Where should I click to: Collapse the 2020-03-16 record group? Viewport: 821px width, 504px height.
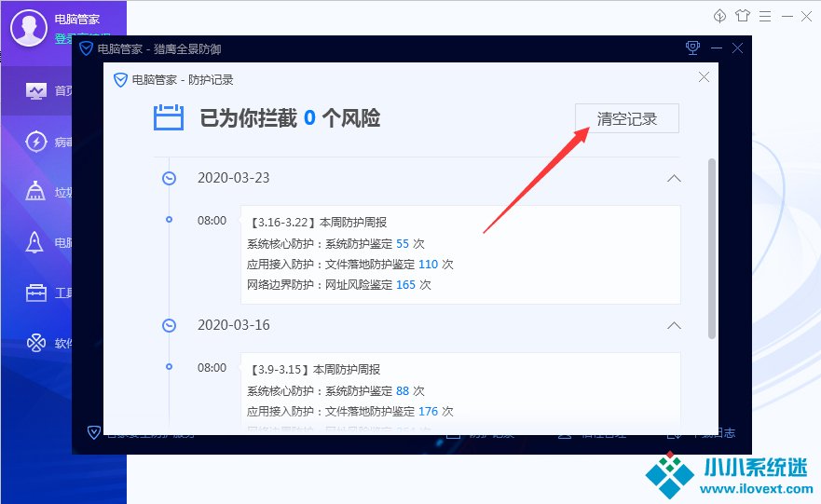pos(674,325)
